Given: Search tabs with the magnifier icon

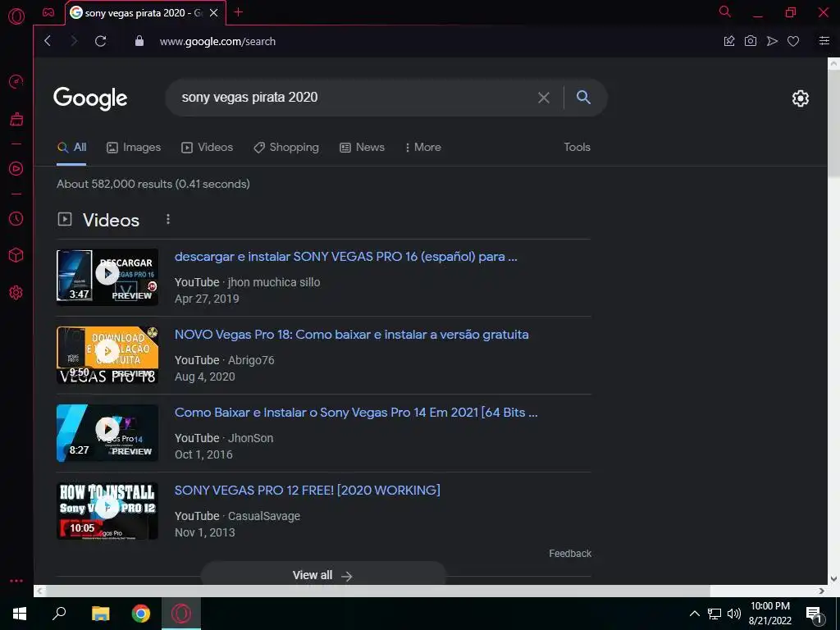Looking at the screenshot, I should click(725, 11).
